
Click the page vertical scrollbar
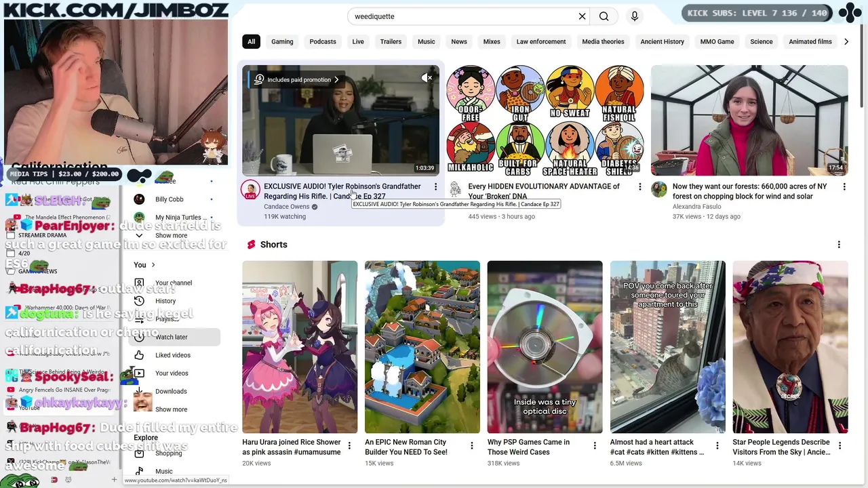click(x=863, y=64)
